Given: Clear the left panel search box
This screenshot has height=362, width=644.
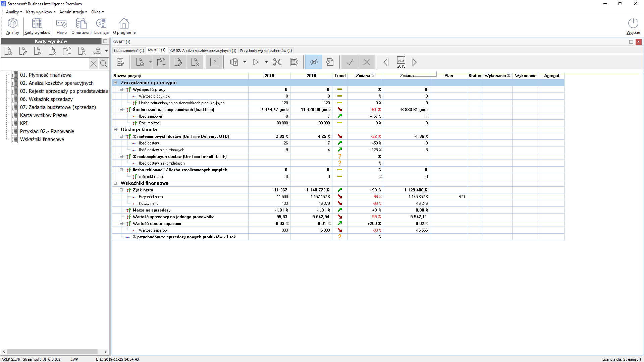Looking at the screenshot, I should [94, 64].
